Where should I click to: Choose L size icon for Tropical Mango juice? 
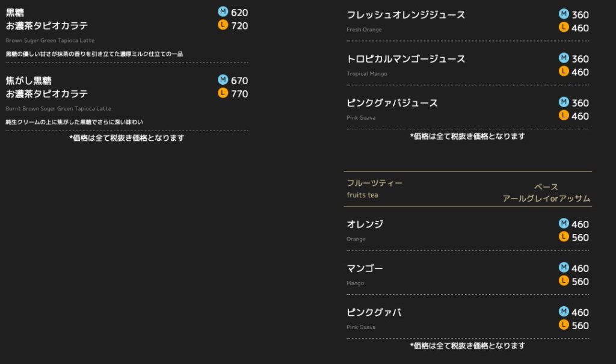564,72
